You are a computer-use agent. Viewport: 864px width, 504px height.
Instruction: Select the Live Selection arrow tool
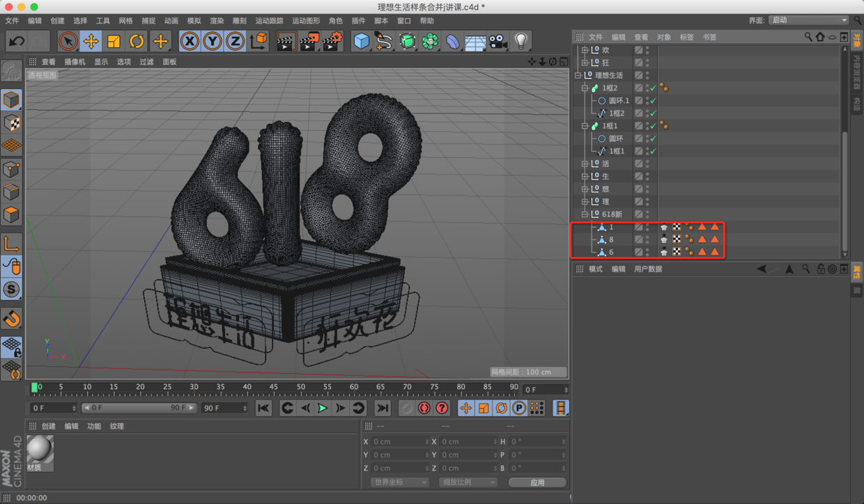point(68,41)
